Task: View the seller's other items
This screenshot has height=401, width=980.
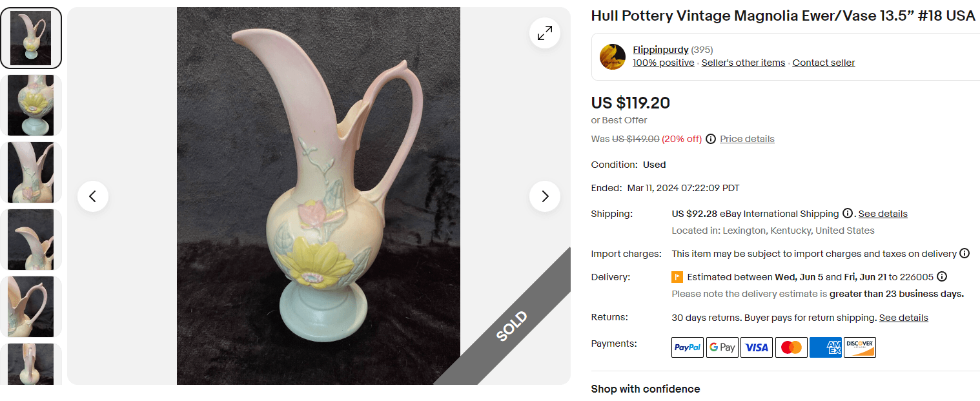Action: point(742,63)
